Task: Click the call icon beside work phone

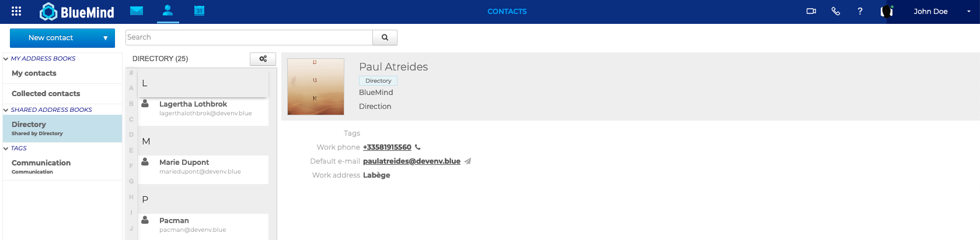Action: 418,147
